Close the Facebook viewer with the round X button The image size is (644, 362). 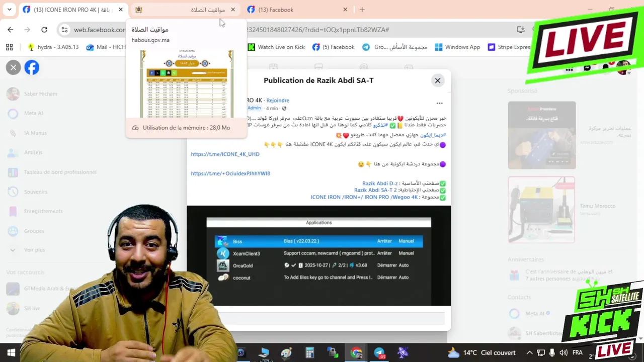point(14,67)
